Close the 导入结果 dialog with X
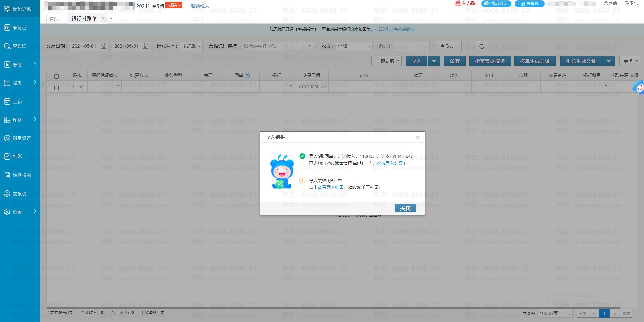Viewport: 644px width, 322px height. pyautogui.click(x=418, y=137)
